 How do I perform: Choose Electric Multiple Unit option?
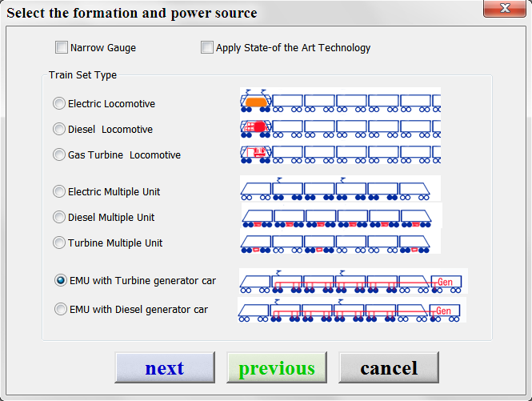click(x=59, y=191)
